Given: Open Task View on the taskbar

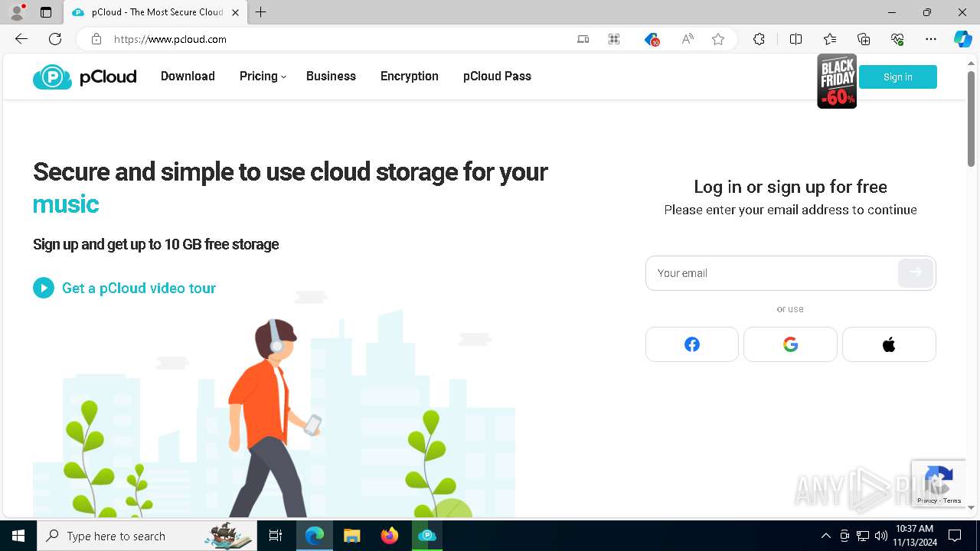Looking at the screenshot, I should pyautogui.click(x=276, y=536).
